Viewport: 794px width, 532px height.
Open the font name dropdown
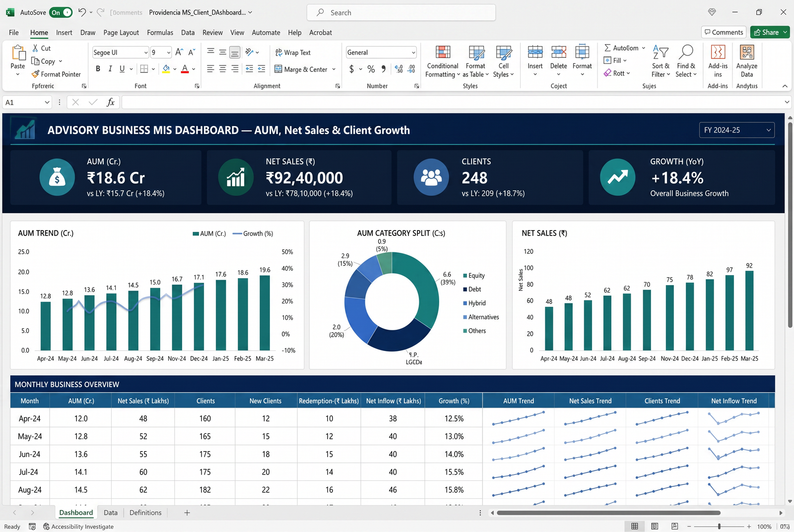[146, 53]
